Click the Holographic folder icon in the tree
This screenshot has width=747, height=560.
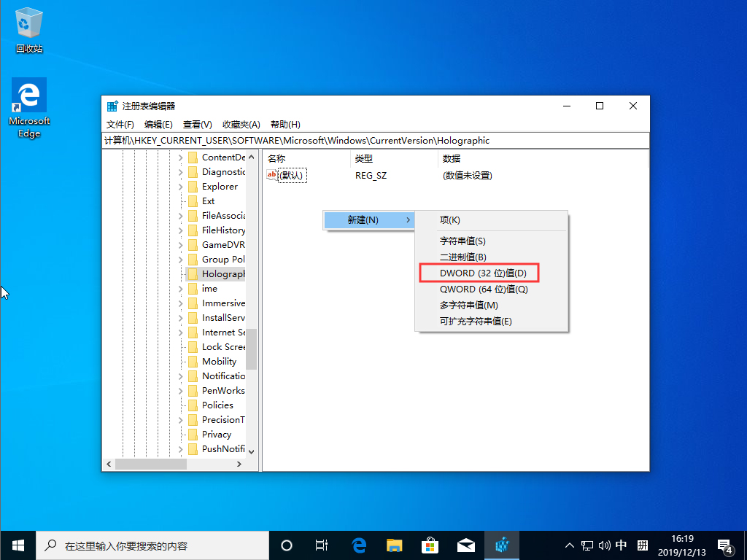point(193,273)
